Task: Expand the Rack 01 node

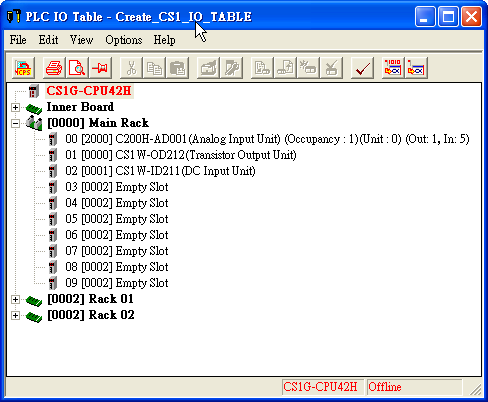Action: 15,299
